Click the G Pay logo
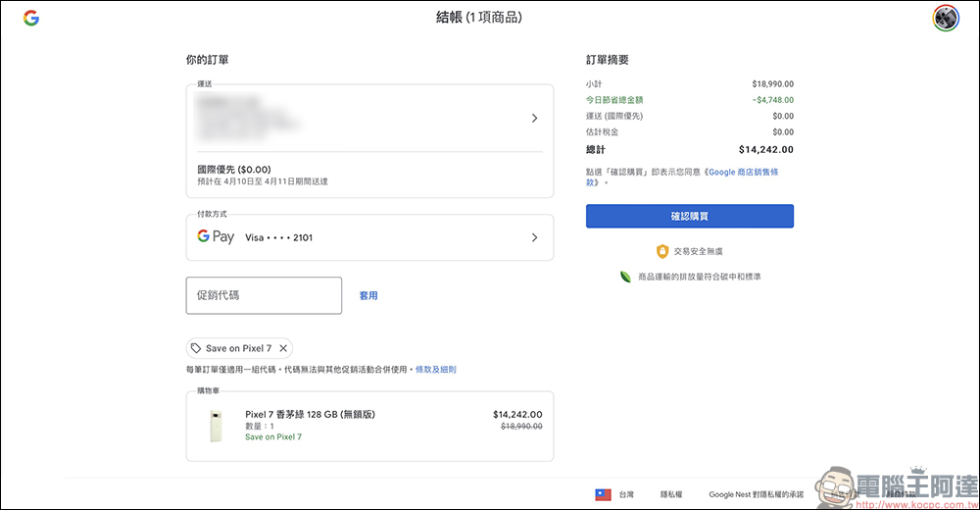This screenshot has height=510, width=980. pos(216,236)
